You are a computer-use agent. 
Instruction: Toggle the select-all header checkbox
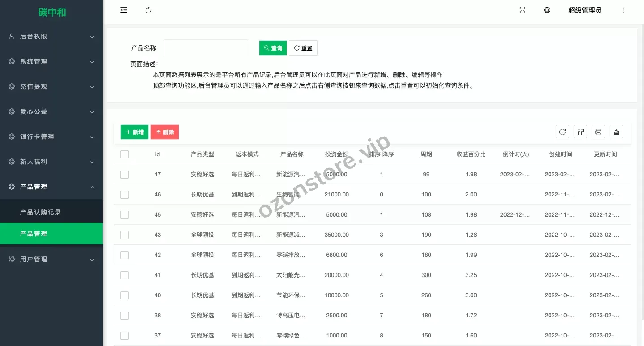coord(125,154)
